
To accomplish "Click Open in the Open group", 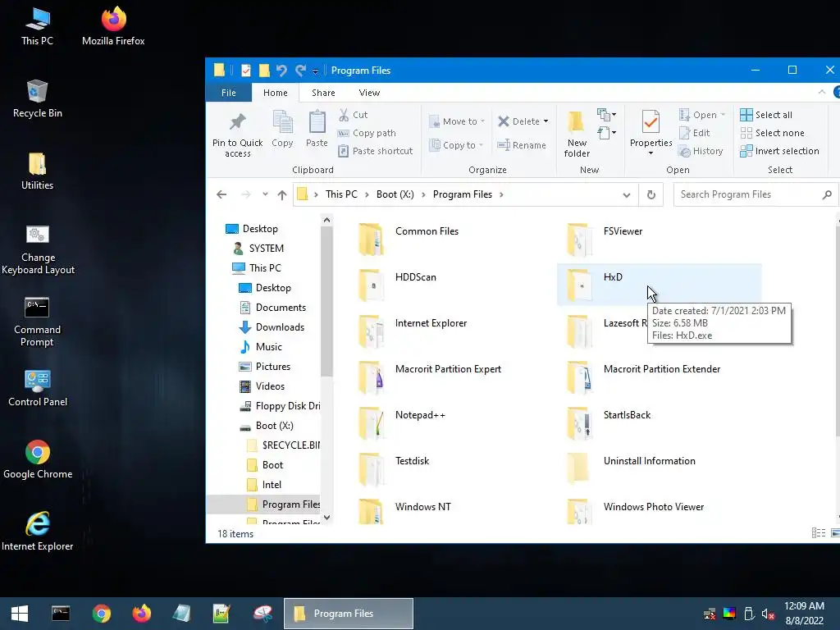I will (x=702, y=115).
